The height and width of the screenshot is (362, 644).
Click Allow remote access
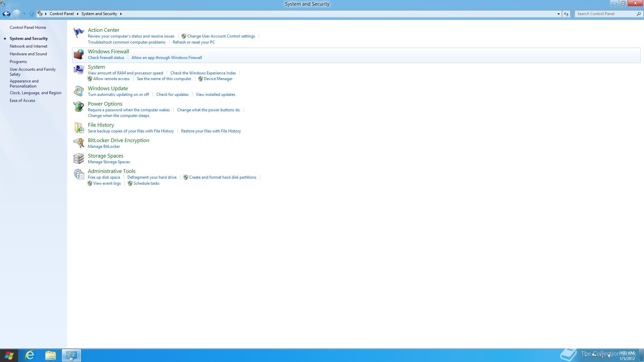point(111,79)
